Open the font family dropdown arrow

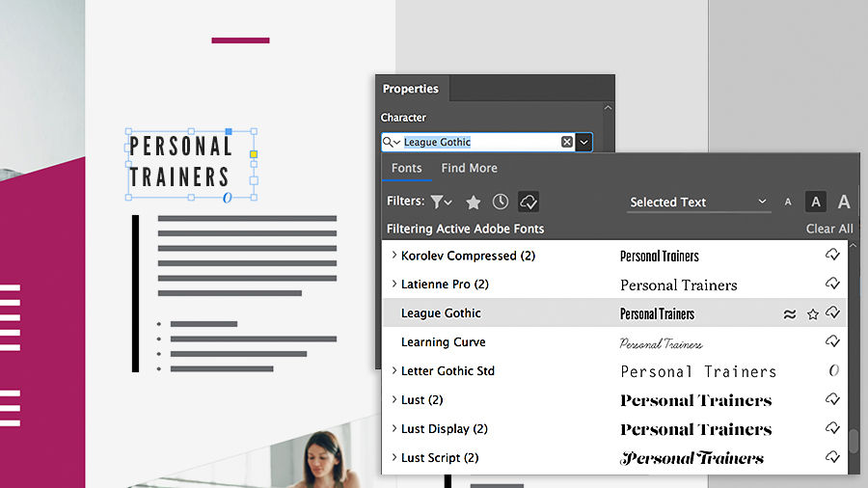[x=584, y=142]
